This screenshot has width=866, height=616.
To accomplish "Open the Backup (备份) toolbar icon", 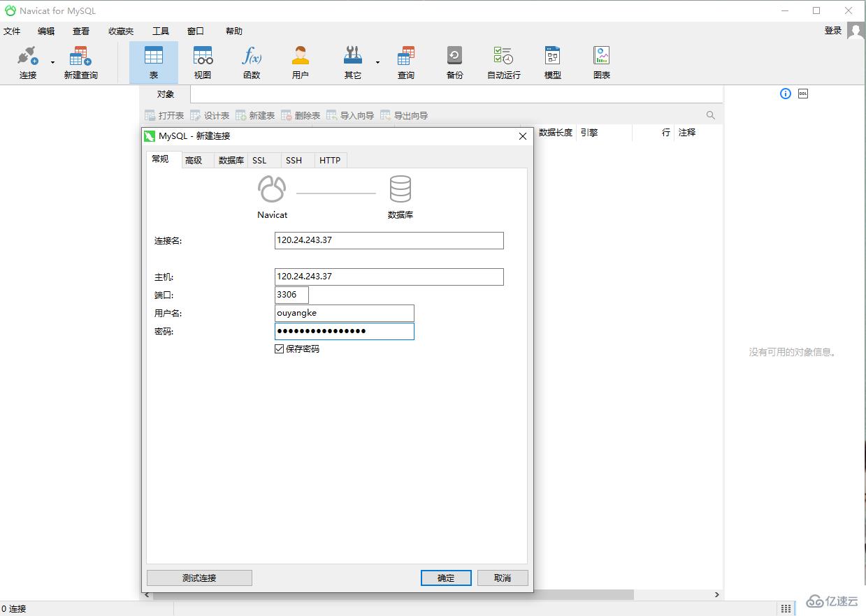I will coord(455,63).
